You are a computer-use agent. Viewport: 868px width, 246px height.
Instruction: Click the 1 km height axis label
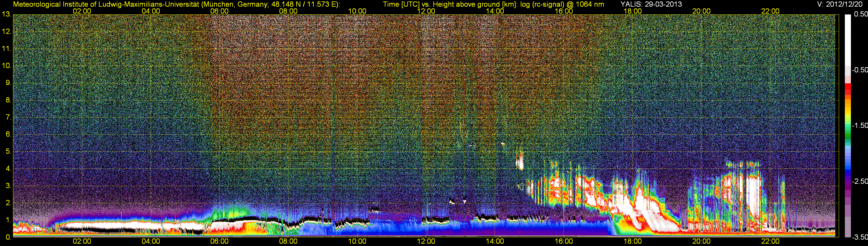(8, 220)
